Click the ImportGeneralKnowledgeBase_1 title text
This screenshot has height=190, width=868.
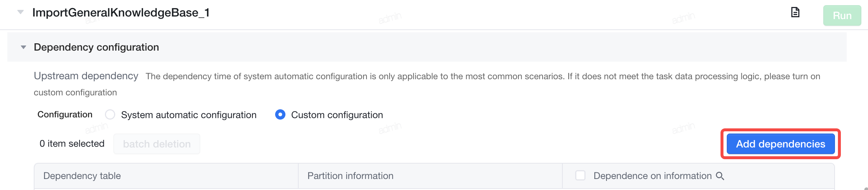point(121,12)
